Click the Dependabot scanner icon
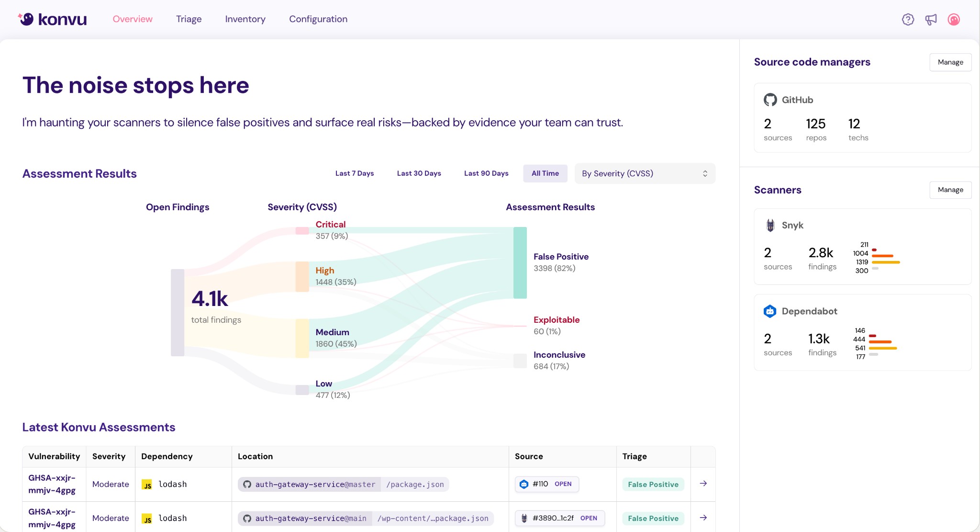 [x=770, y=311]
